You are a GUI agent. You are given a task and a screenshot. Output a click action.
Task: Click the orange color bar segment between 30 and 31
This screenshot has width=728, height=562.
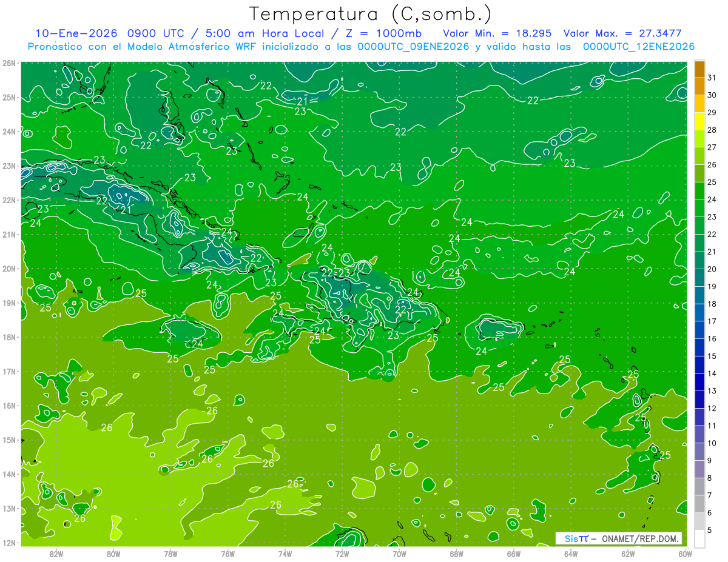(699, 87)
